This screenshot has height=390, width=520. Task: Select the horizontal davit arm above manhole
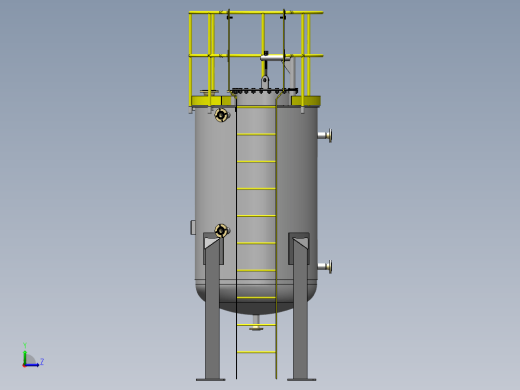click(x=275, y=58)
